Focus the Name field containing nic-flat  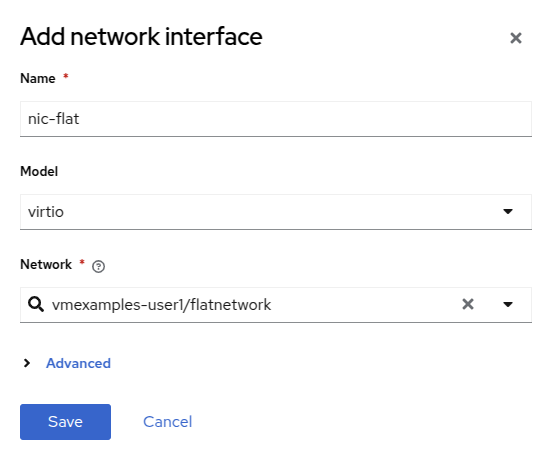[x=276, y=119]
